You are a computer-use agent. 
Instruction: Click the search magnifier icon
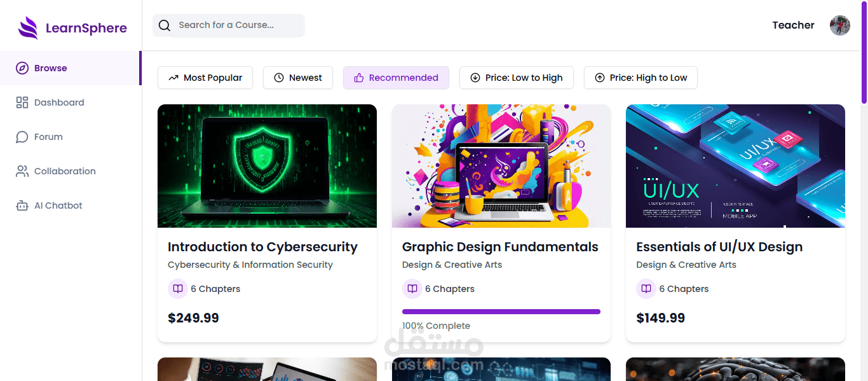click(x=165, y=25)
